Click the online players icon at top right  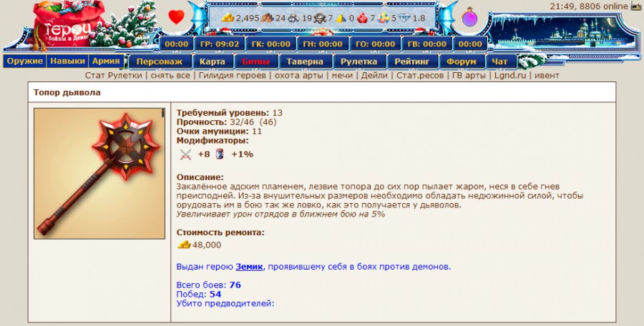click(635, 6)
